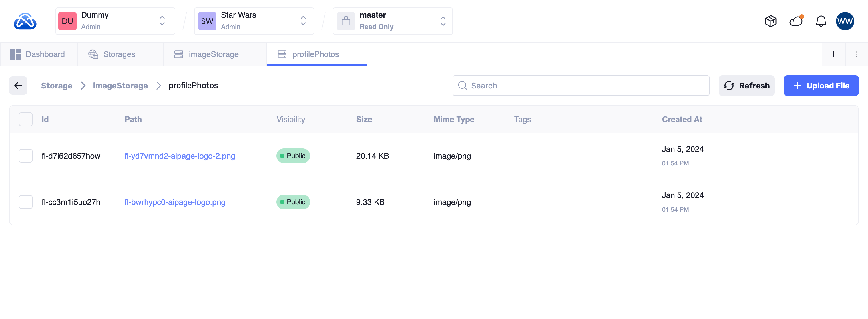Toggle the select-all header checkbox
Screen dimensions: 868x319
[26, 119]
